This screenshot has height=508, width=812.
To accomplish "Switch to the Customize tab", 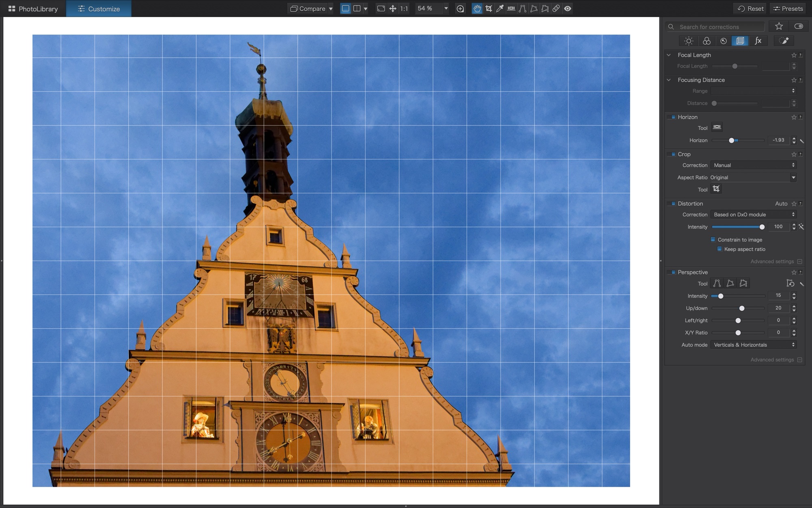I will coord(99,9).
